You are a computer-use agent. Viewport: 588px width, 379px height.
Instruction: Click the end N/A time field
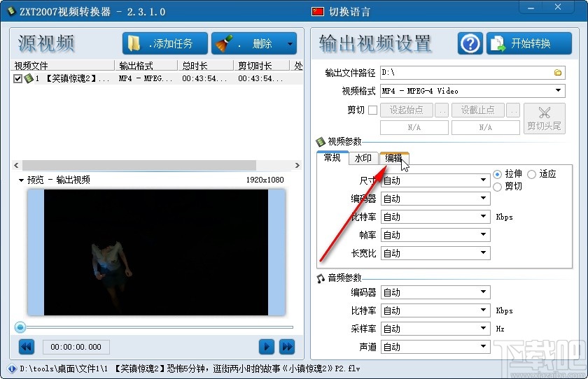pos(485,127)
